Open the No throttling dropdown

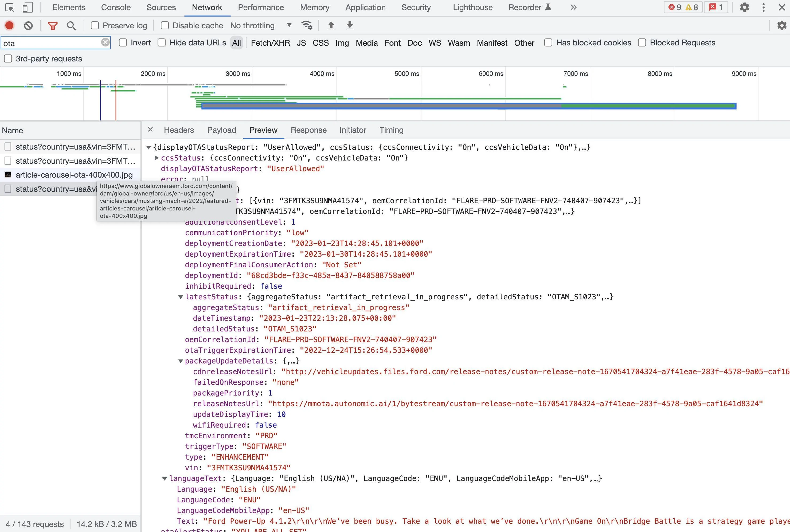(x=261, y=25)
